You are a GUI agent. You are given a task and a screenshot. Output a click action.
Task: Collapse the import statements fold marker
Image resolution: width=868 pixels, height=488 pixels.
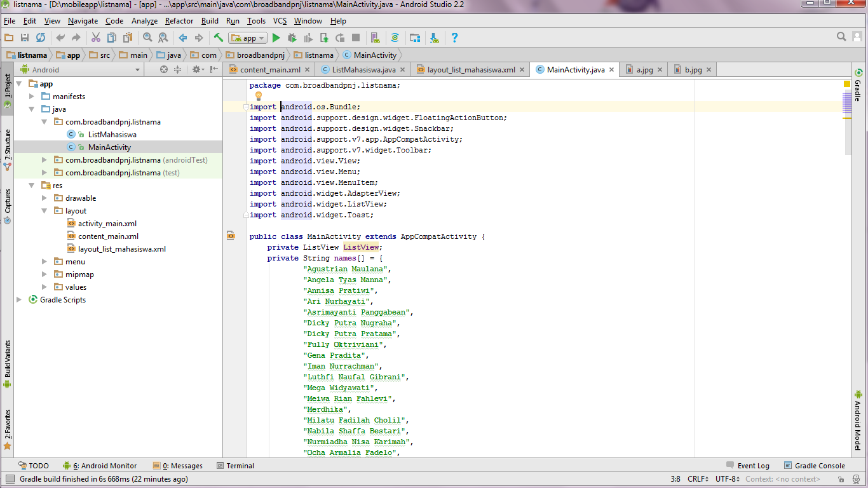(245, 107)
